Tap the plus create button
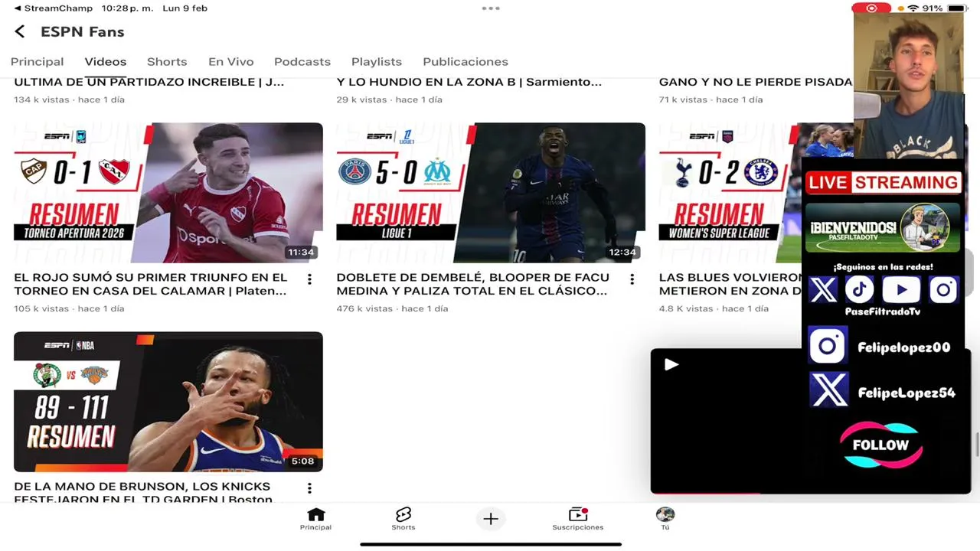The height and width of the screenshot is (551, 980). click(491, 519)
